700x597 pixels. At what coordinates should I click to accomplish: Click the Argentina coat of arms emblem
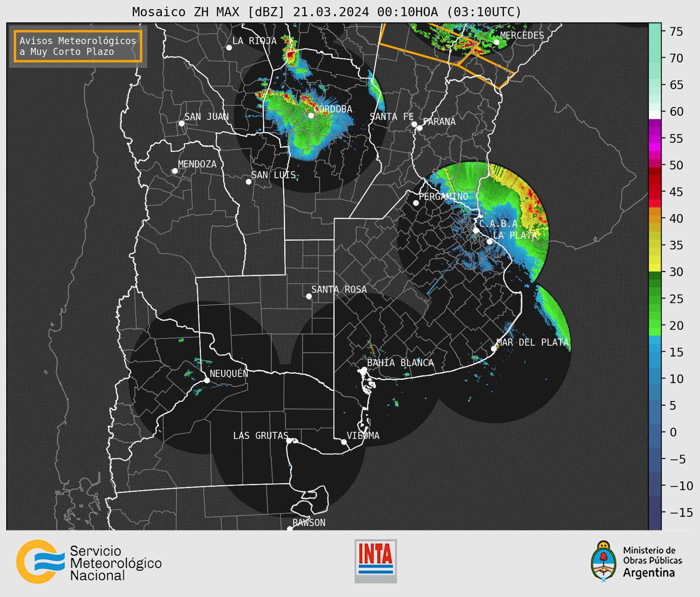click(604, 561)
